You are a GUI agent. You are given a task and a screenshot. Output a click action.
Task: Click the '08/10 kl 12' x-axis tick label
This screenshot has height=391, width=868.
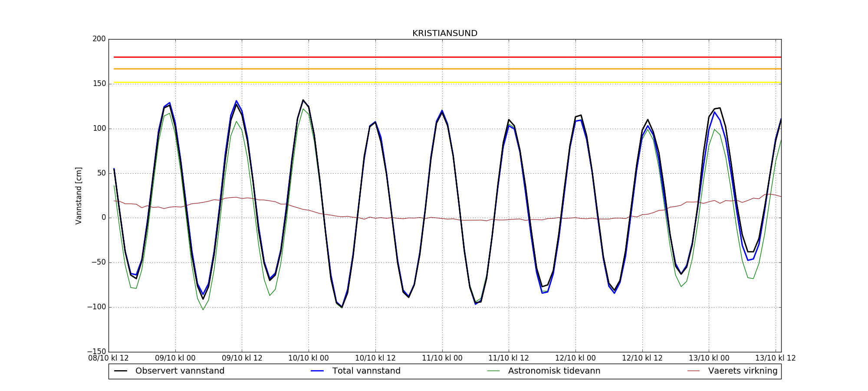[108, 358]
